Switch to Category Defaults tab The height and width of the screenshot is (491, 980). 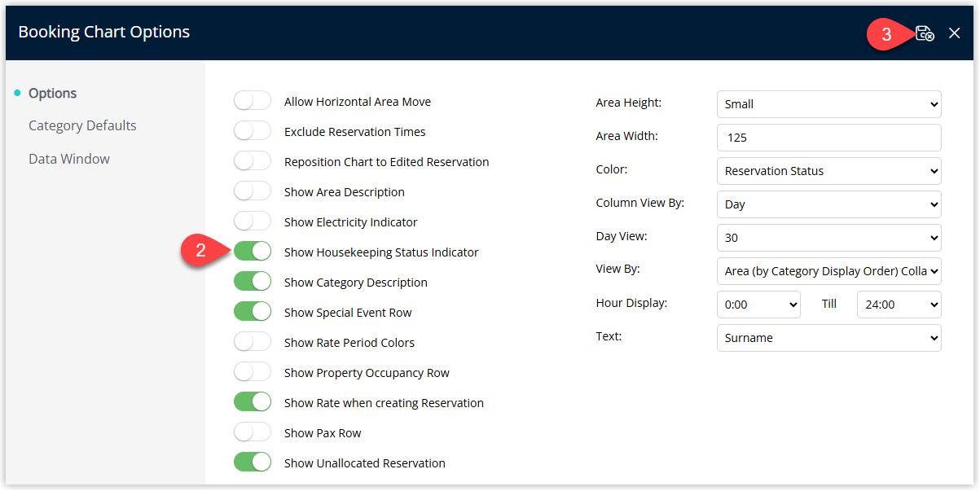tap(82, 125)
